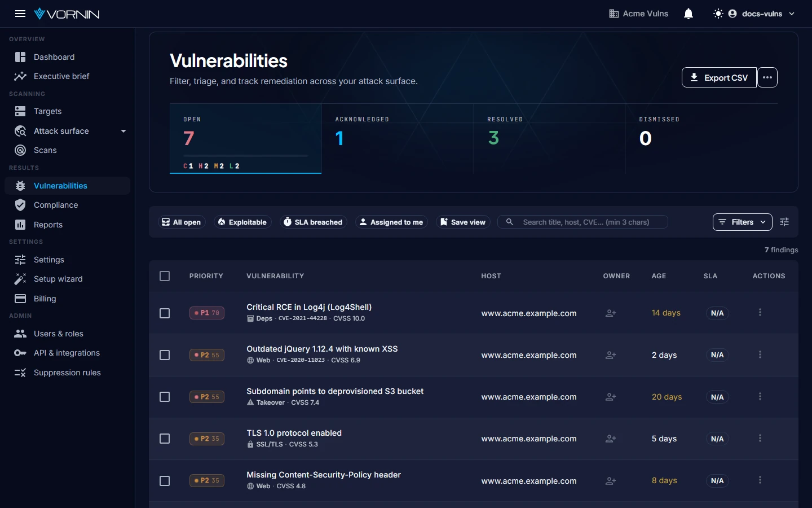
Task: Assign owner for Log4Shell finding
Action: 611,313
